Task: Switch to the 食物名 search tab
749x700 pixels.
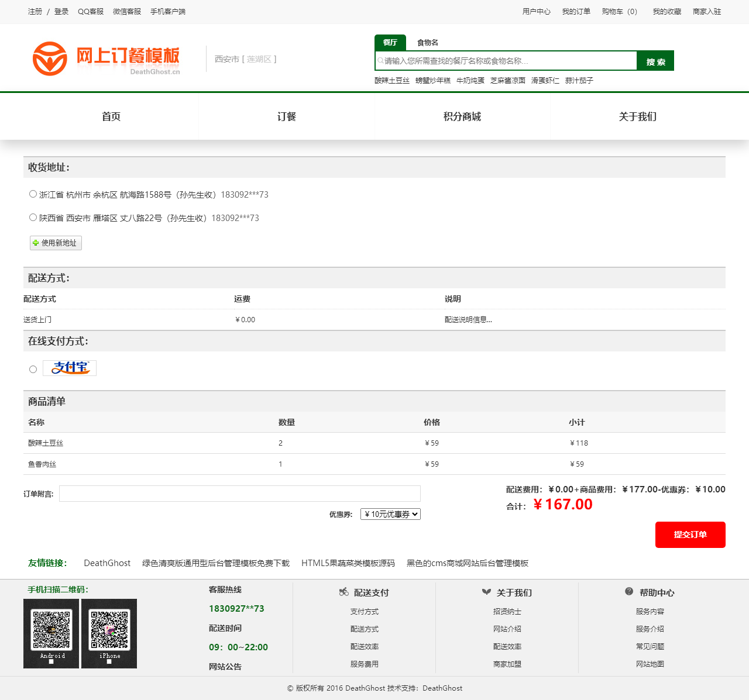Action: [x=427, y=43]
